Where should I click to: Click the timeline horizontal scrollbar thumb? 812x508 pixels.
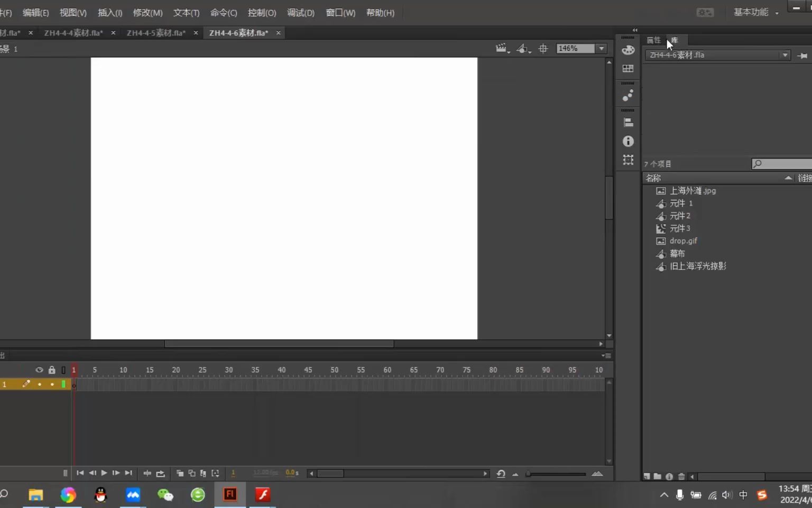click(330, 474)
